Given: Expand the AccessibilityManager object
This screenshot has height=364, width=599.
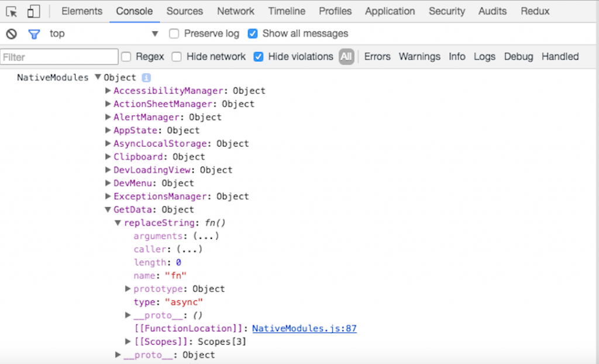Looking at the screenshot, I should [x=108, y=91].
